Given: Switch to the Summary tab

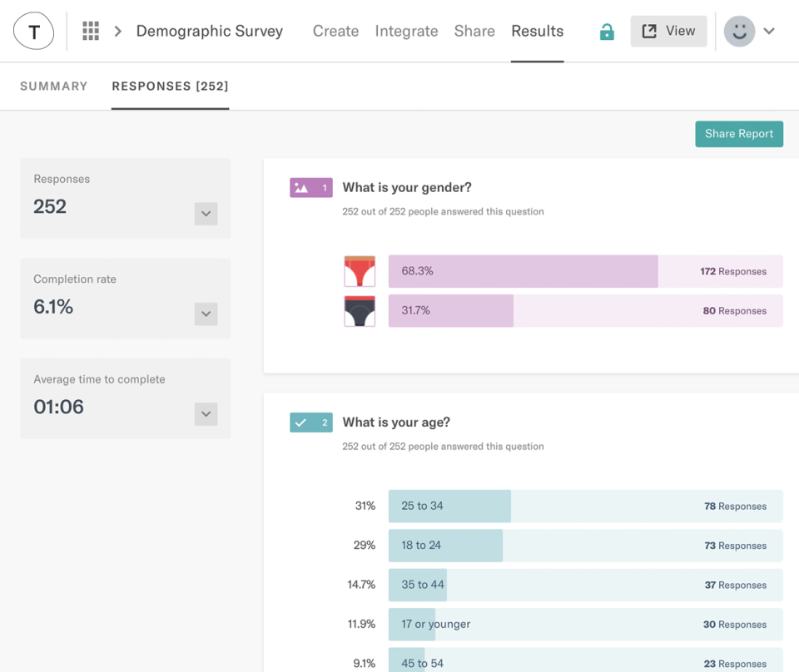Looking at the screenshot, I should pyautogui.click(x=53, y=86).
